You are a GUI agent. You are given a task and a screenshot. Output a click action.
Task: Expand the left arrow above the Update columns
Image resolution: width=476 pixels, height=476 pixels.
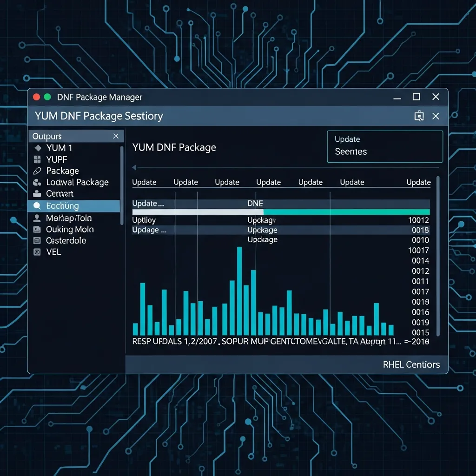[x=134, y=167]
